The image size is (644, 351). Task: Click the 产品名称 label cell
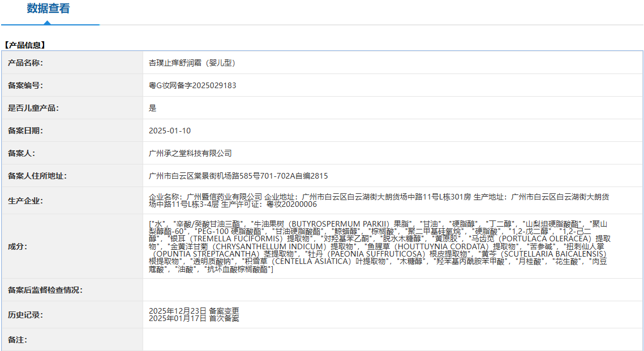point(72,63)
